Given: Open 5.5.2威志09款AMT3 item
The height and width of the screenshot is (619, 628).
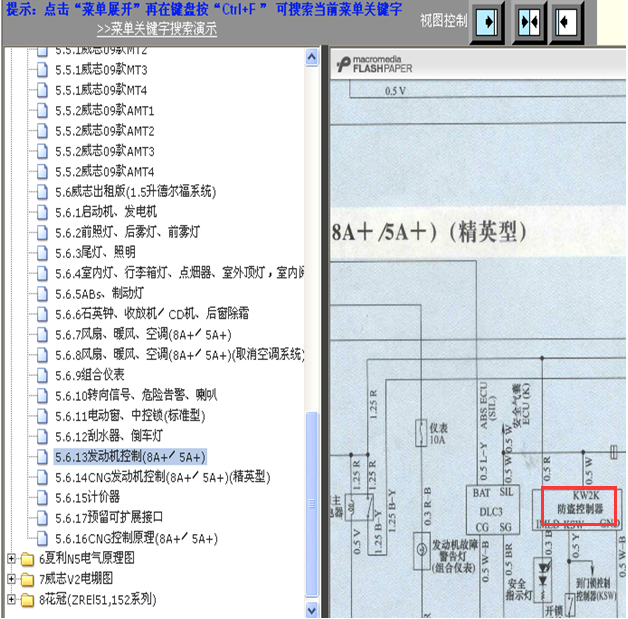Looking at the screenshot, I should click(105, 151).
